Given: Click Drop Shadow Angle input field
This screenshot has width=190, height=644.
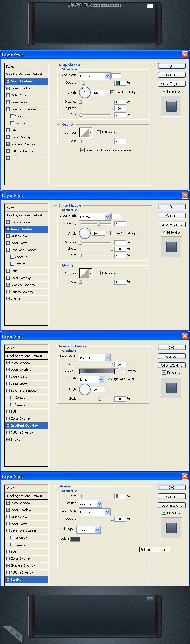Looking at the screenshot, I should (x=98, y=93).
